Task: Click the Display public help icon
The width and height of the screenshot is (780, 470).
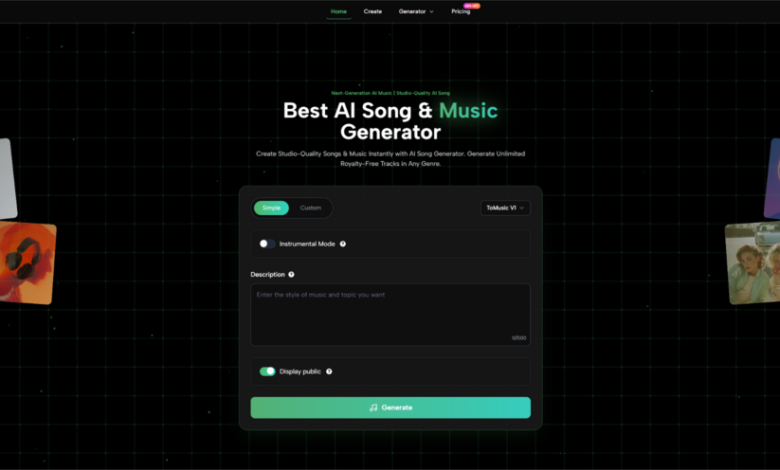Action: coord(329,372)
